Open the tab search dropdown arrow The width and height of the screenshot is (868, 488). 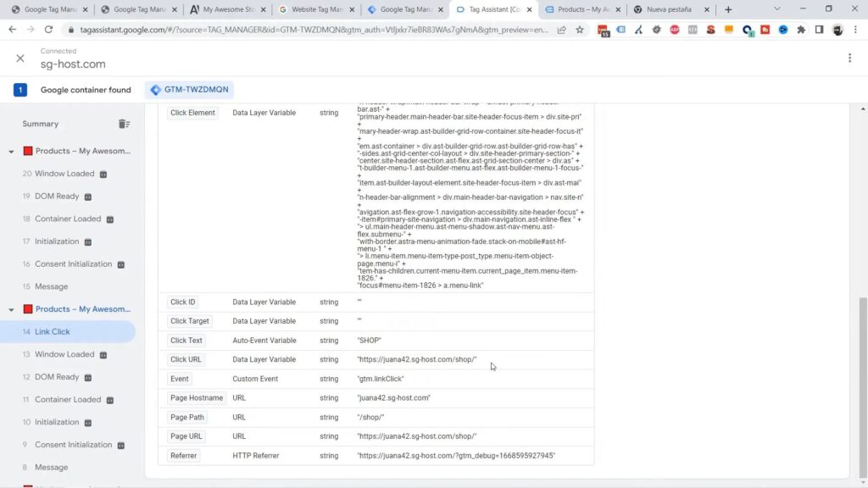[x=777, y=9]
